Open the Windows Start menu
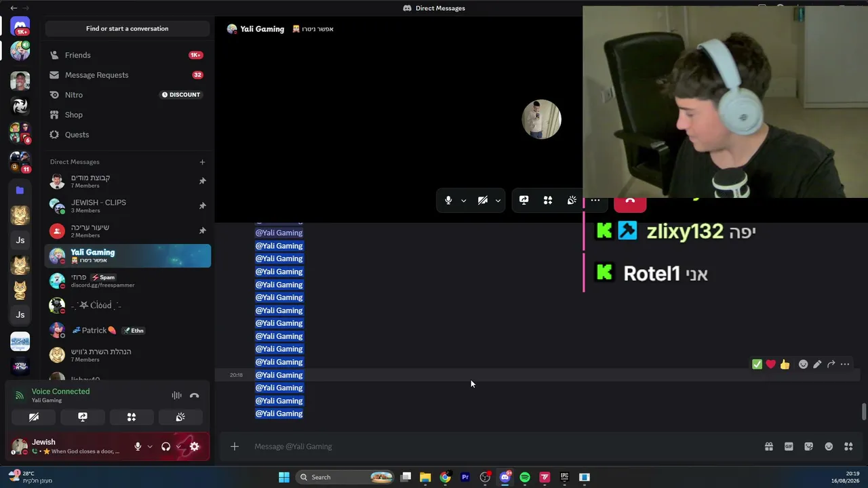The height and width of the screenshot is (488, 868). pos(284,477)
